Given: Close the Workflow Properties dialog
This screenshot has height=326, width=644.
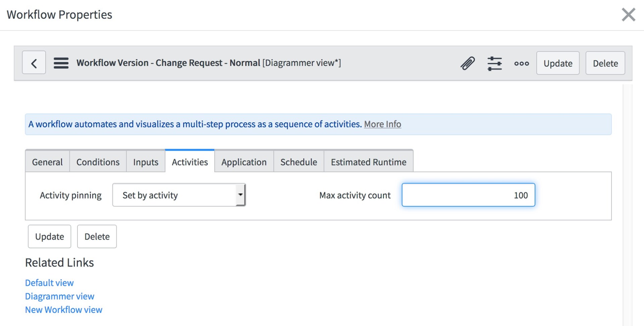Looking at the screenshot, I should tap(628, 15).
